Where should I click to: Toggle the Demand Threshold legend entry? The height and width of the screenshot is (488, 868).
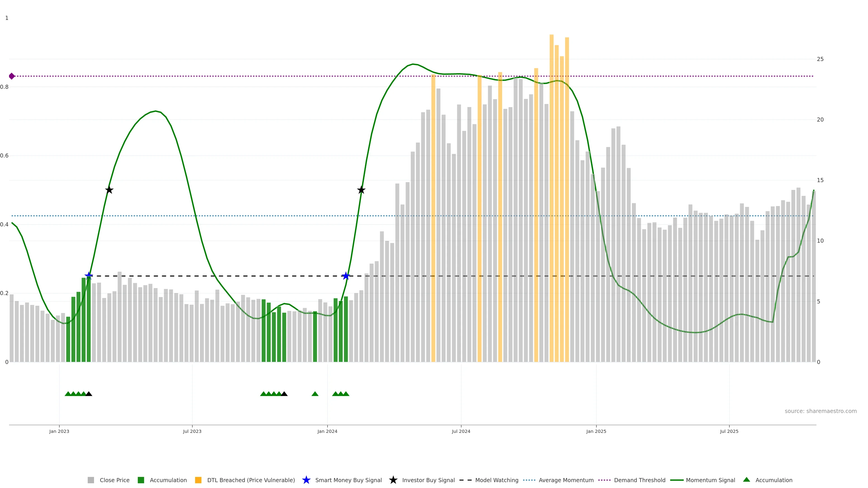point(639,480)
